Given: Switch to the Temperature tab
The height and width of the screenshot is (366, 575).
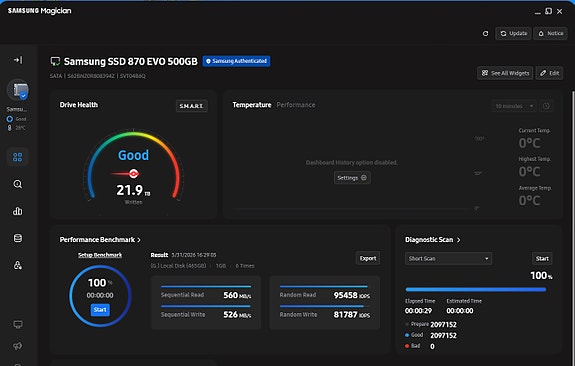Looking at the screenshot, I should point(252,105).
